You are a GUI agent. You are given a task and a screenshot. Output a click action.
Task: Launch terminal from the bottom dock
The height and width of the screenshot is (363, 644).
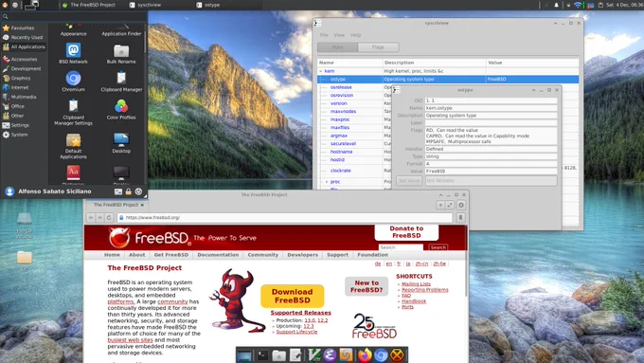tap(262, 355)
